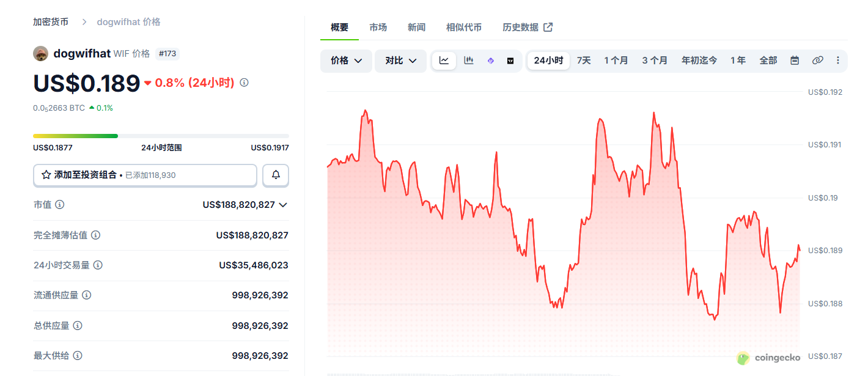Select the 全部 time range
868x376 pixels.
[768, 61]
